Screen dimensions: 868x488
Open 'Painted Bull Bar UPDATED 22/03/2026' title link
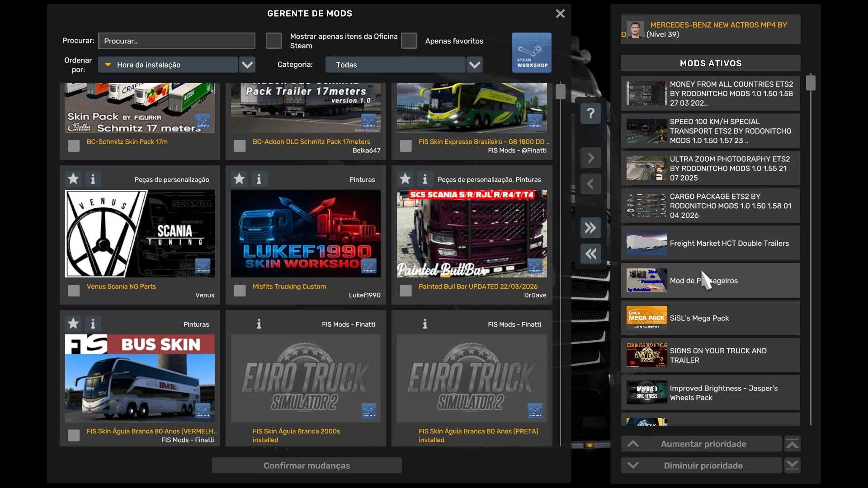pos(478,286)
